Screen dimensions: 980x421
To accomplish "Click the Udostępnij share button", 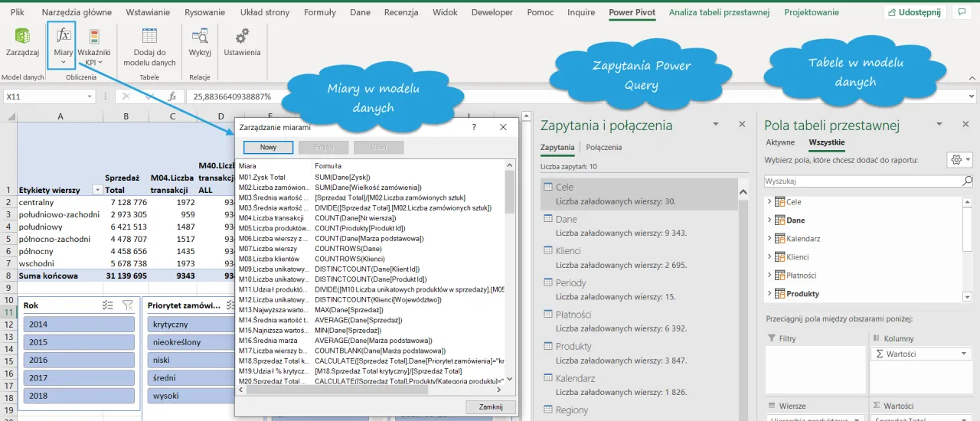I will point(914,13).
